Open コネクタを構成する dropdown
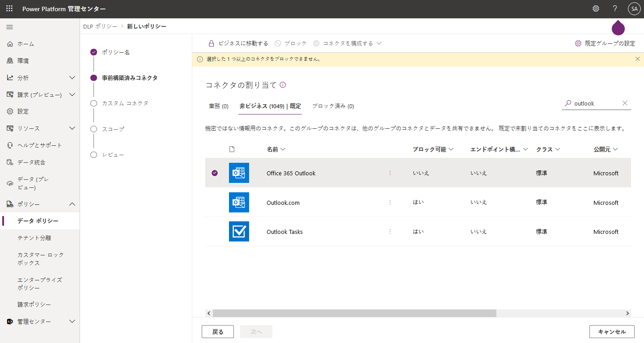Screen dimensions: 644x343 (x=347, y=43)
